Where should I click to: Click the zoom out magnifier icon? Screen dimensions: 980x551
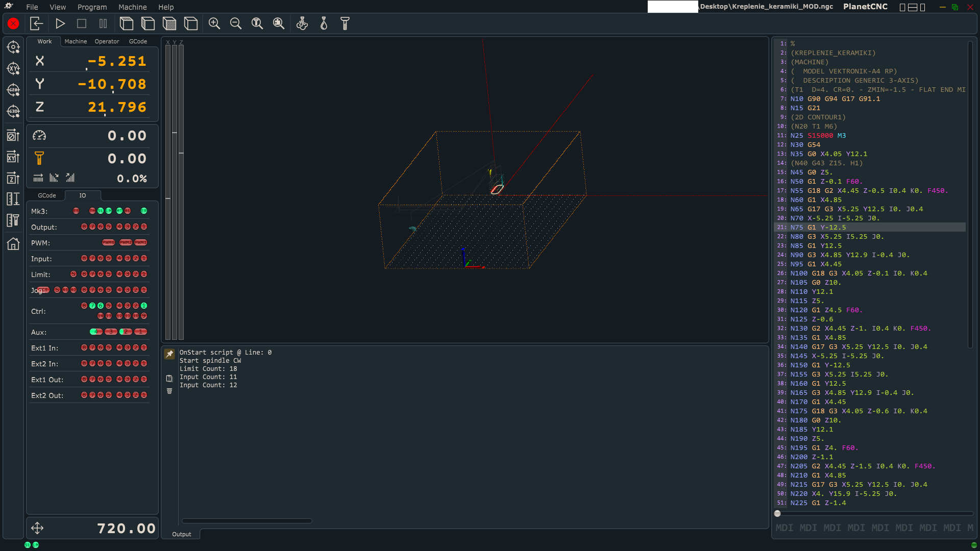[236, 23]
